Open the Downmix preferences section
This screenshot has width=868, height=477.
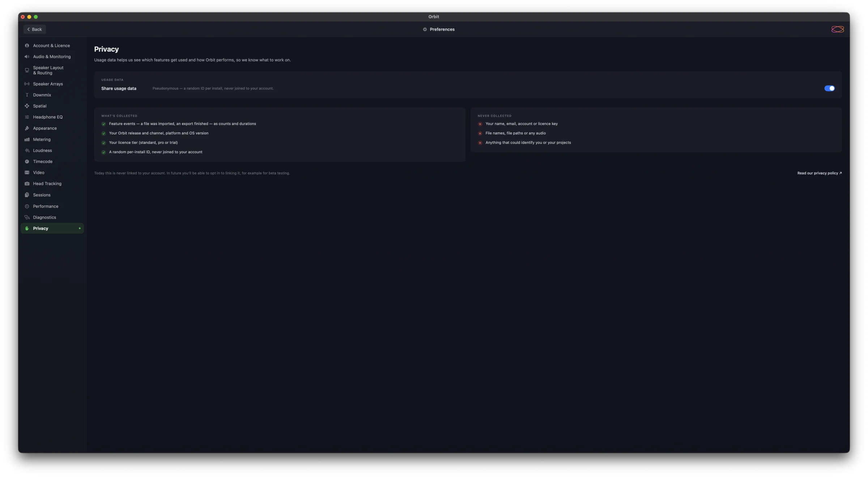(52, 95)
